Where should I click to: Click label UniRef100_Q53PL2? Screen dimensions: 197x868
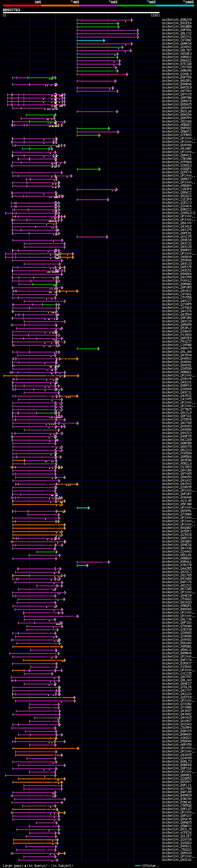177,328
